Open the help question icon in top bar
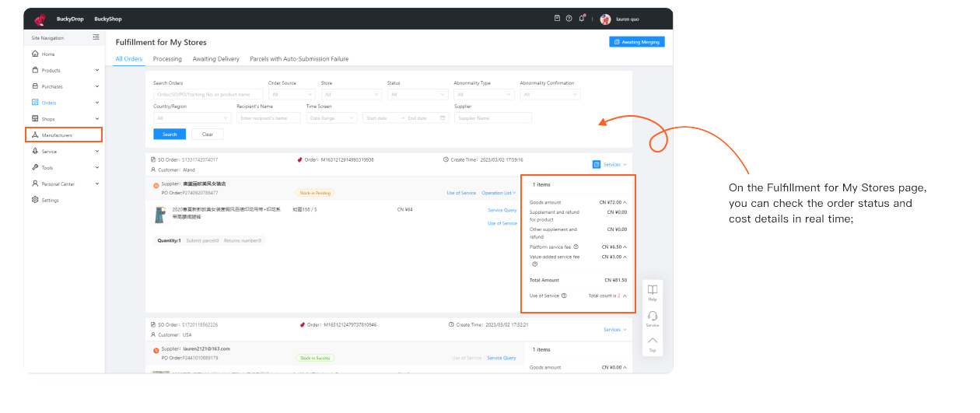 pyautogui.click(x=569, y=19)
